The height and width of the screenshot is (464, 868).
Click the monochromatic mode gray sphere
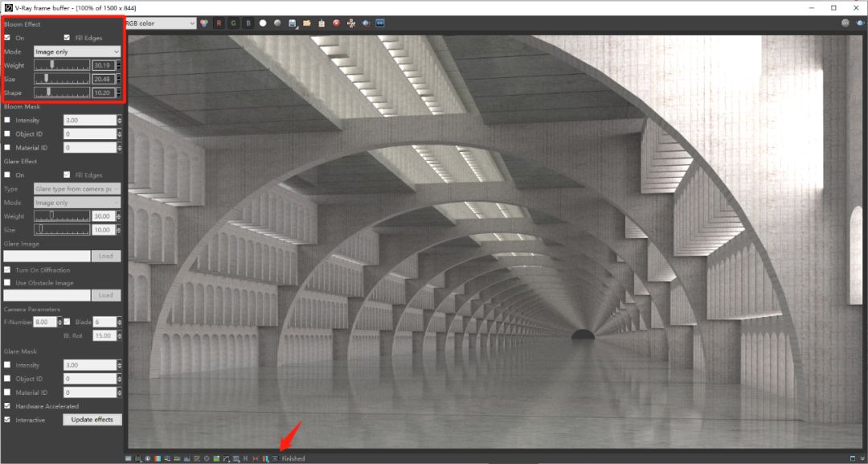coord(277,23)
